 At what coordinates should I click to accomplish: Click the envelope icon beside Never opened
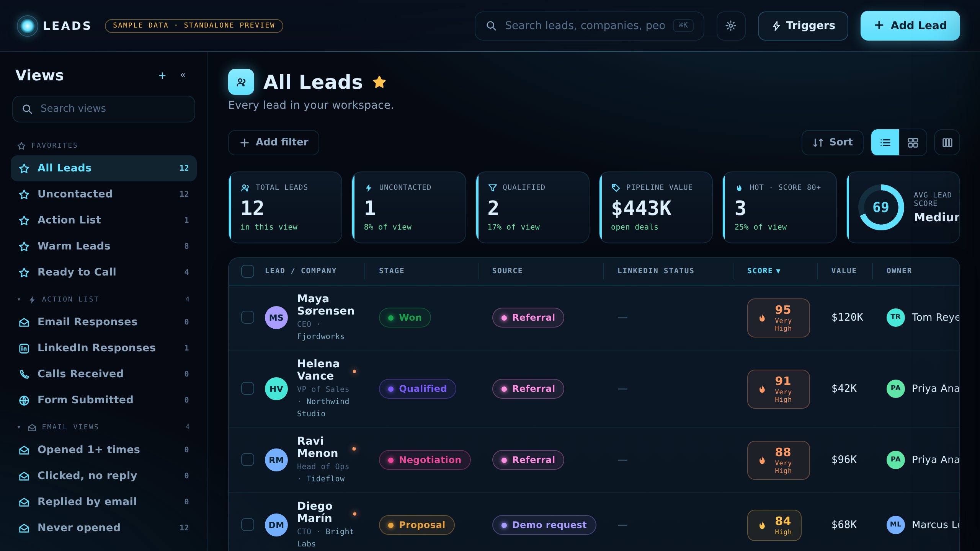point(24,528)
